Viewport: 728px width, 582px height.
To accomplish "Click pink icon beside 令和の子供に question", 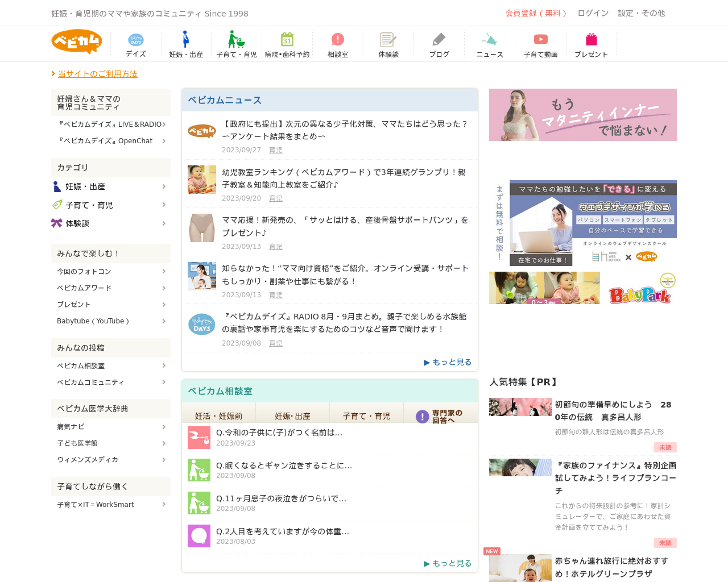I will [199, 438].
